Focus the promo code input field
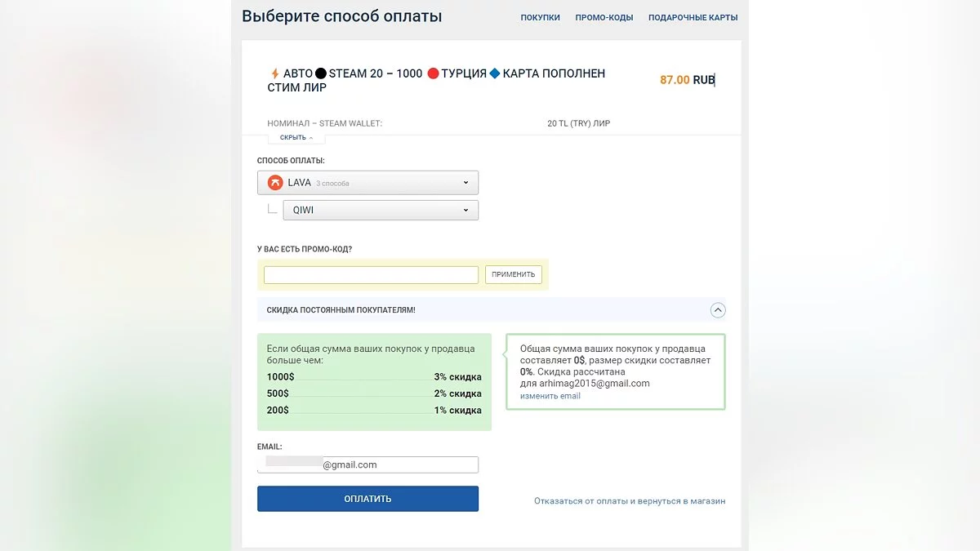 pos(371,275)
